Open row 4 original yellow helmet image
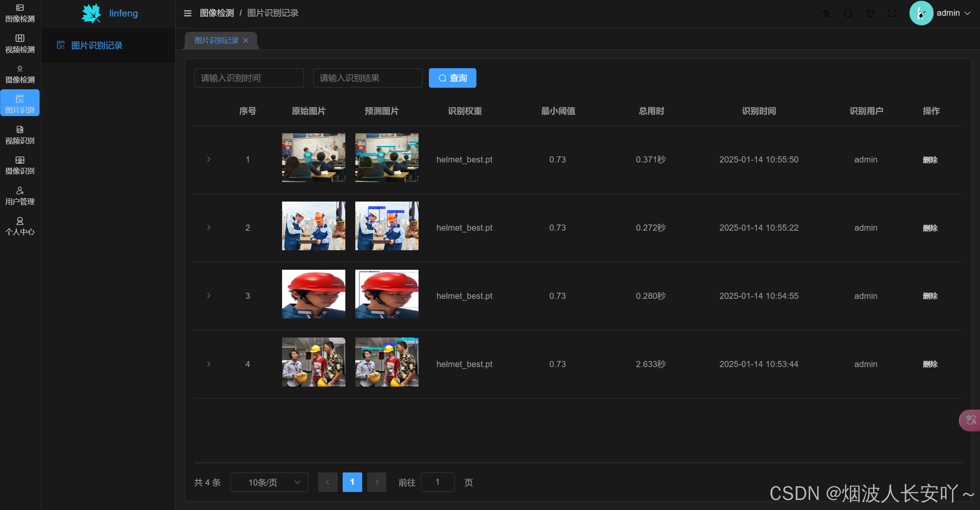980x510 pixels. click(314, 362)
